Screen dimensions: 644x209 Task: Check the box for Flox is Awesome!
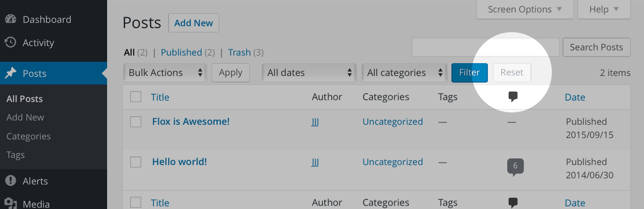[x=136, y=122]
